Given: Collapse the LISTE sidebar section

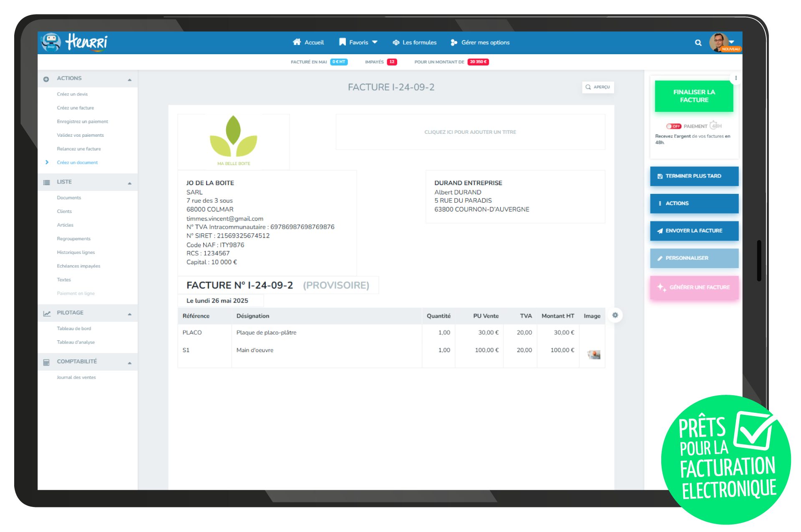Looking at the screenshot, I should tap(130, 183).
